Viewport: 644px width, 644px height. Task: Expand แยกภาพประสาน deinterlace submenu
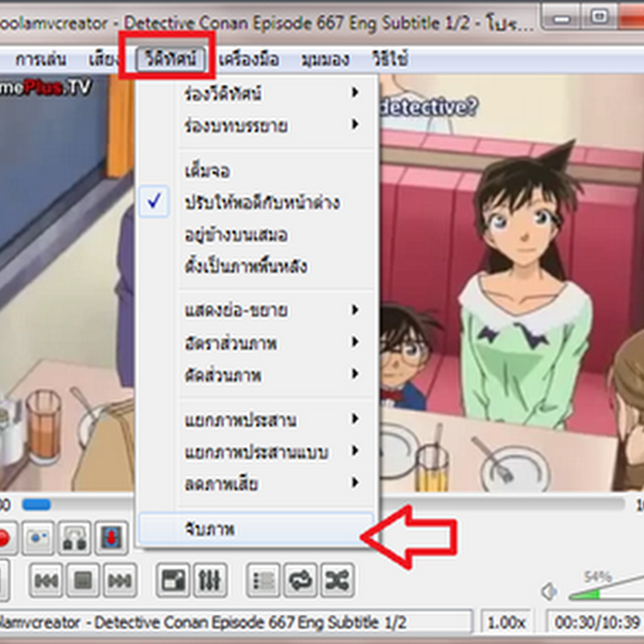[255, 419]
